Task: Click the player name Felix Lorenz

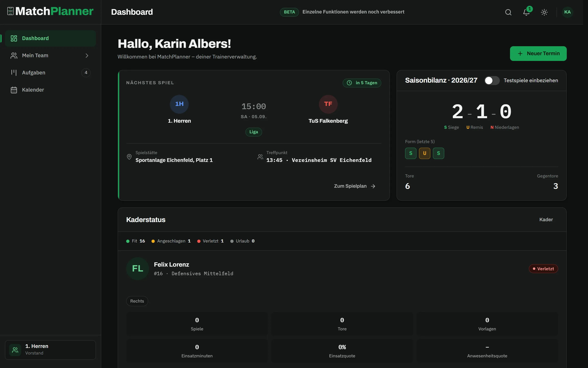Action: point(171,265)
